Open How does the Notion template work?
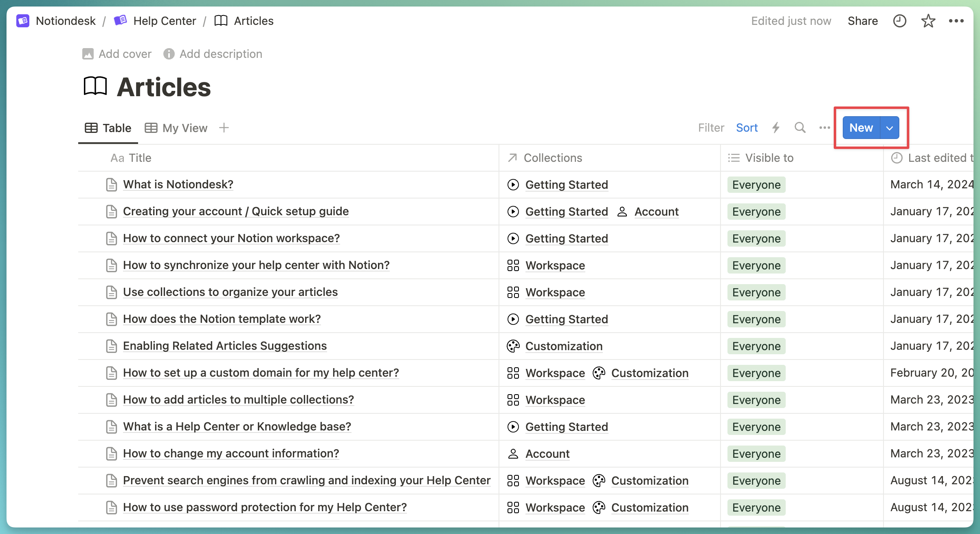 pos(222,319)
